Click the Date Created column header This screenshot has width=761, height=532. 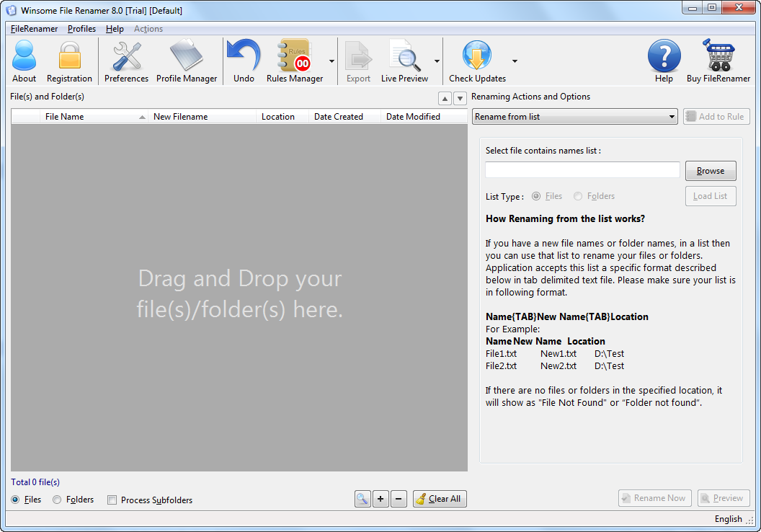[x=344, y=117]
